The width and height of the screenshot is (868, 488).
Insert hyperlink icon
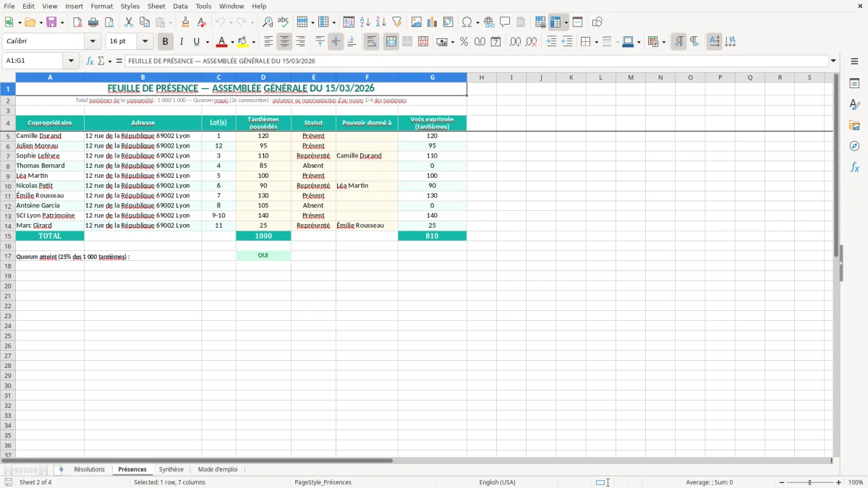pyautogui.click(x=489, y=22)
